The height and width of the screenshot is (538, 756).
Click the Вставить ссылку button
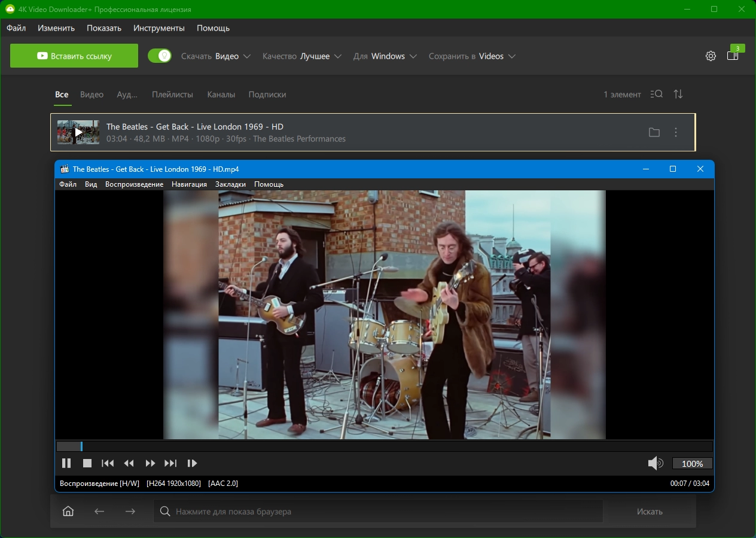(74, 56)
